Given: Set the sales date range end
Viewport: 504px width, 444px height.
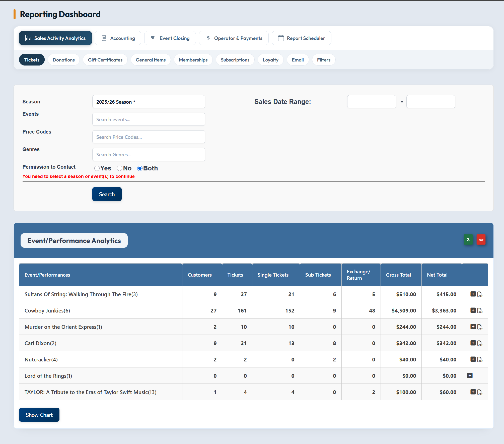Looking at the screenshot, I should click(431, 102).
